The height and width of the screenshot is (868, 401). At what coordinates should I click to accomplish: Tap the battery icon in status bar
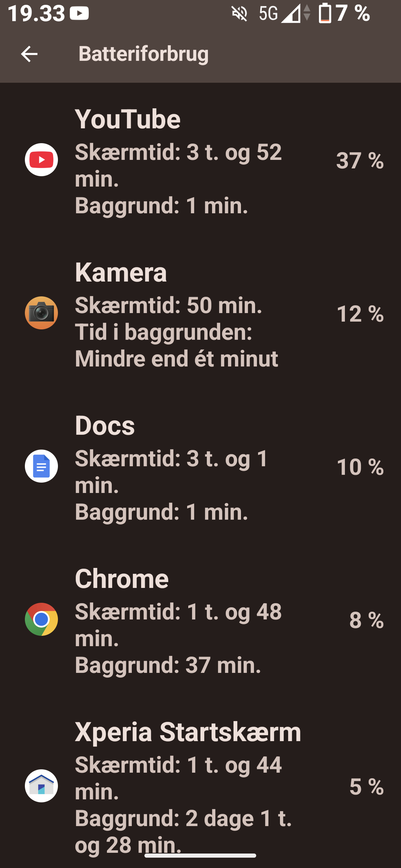[325, 13]
